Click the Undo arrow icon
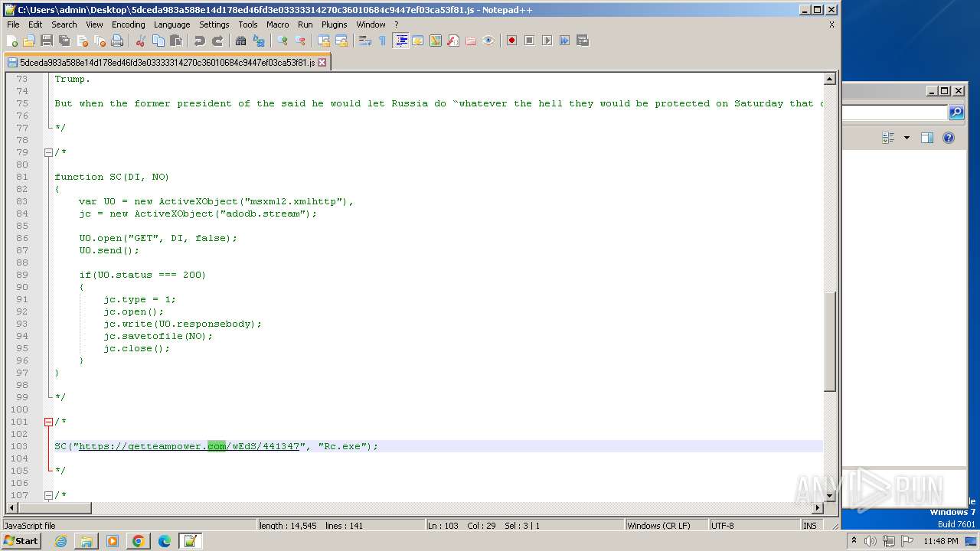 click(x=200, y=41)
